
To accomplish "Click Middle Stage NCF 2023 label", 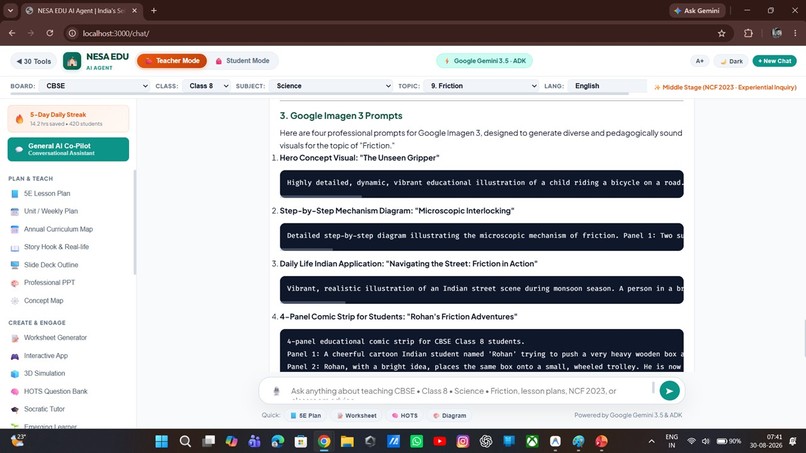I will [x=725, y=87].
